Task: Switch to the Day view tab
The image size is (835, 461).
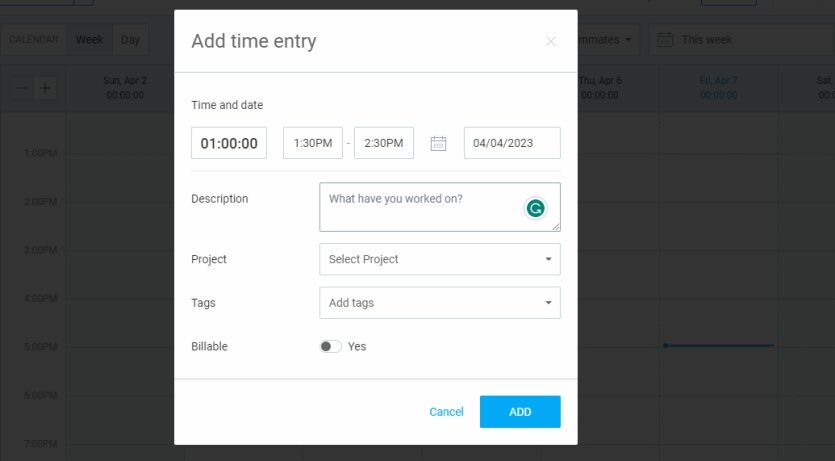Action: coord(131,40)
